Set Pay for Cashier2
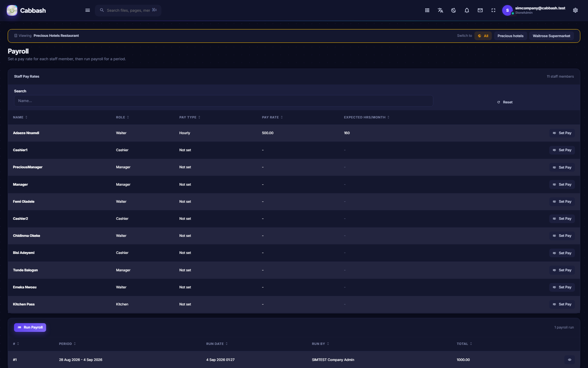The image size is (588, 368). pyautogui.click(x=562, y=219)
